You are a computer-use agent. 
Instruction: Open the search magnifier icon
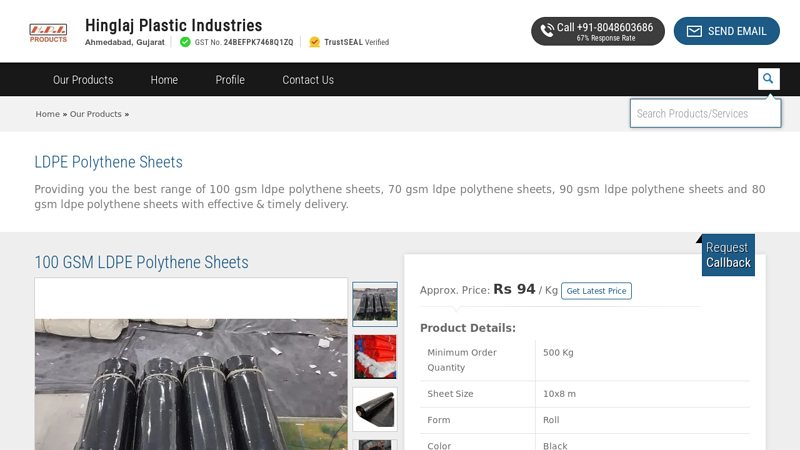(768, 79)
